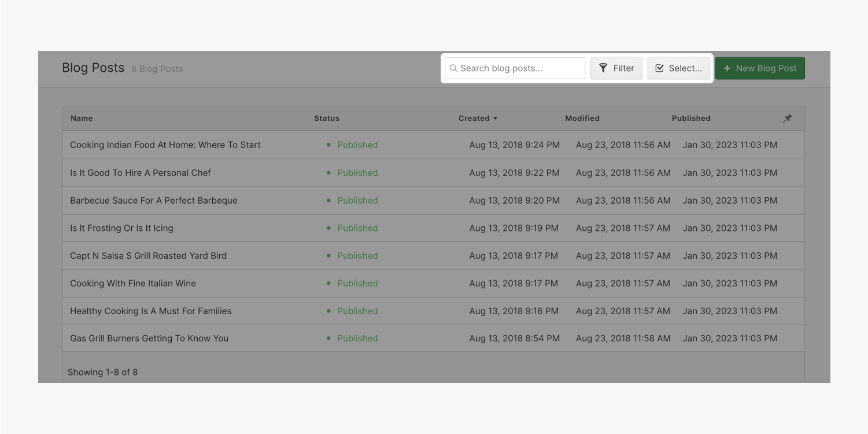
Task: Open 'Is It Frosting Or Is It Icing'
Action: click(x=121, y=228)
